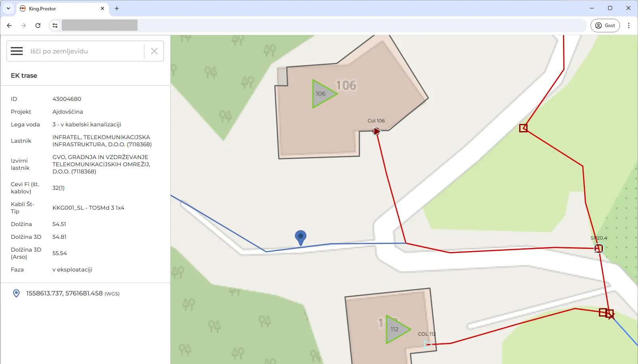
Task: Click the Col 106 red node marker
Action: coord(376,131)
